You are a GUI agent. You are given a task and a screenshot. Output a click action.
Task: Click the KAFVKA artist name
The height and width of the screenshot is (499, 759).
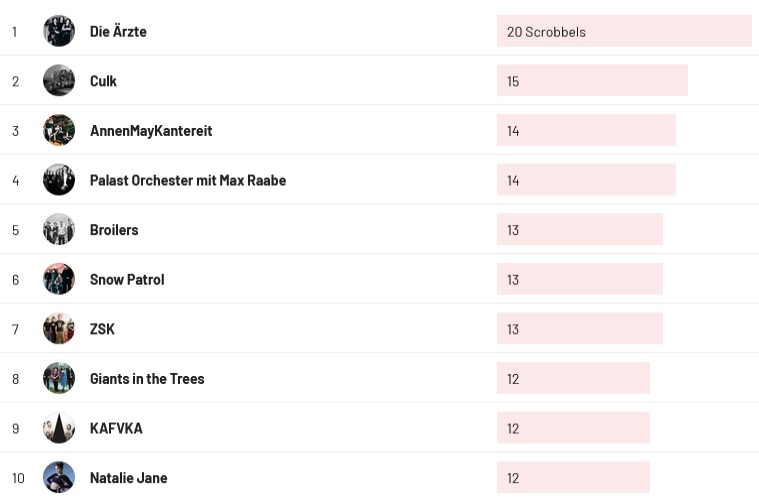[116, 428]
